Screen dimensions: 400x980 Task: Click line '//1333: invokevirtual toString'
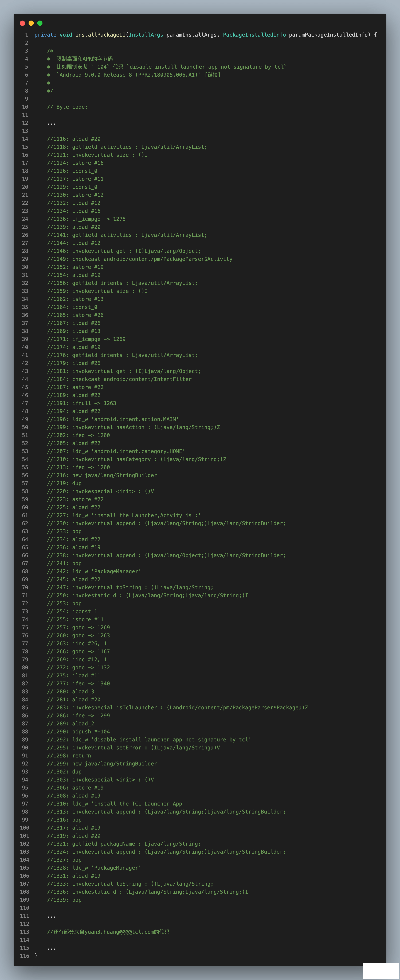point(130,883)
